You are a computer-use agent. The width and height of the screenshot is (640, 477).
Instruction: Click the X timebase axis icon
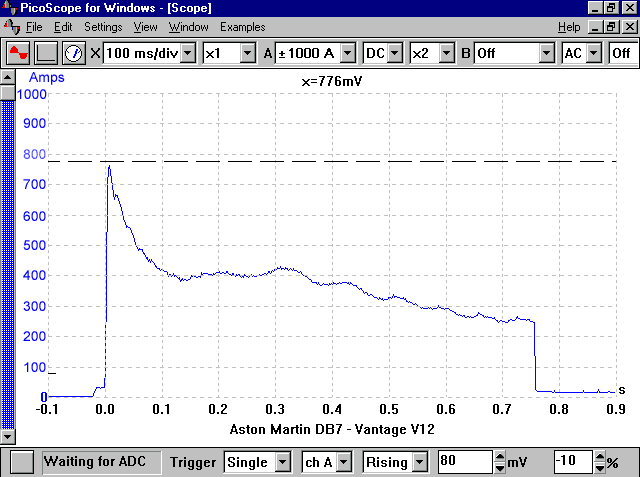tap(96, 52)
